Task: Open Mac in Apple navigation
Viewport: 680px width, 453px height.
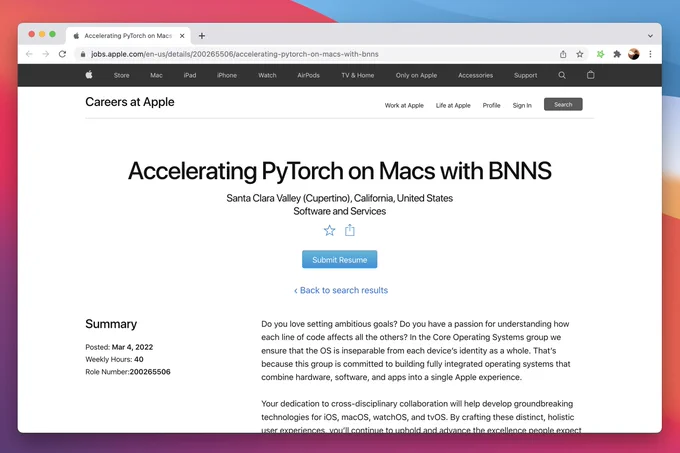Action: click(x=156, y=75)
